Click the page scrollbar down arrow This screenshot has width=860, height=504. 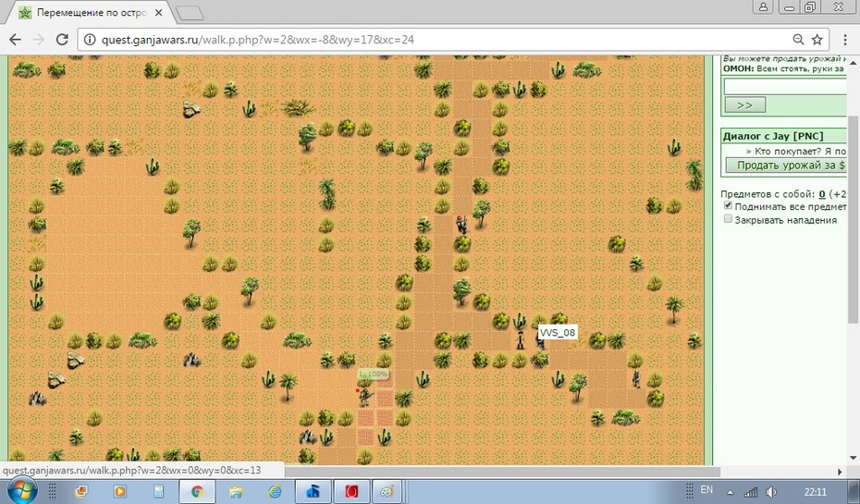(854, 458)
